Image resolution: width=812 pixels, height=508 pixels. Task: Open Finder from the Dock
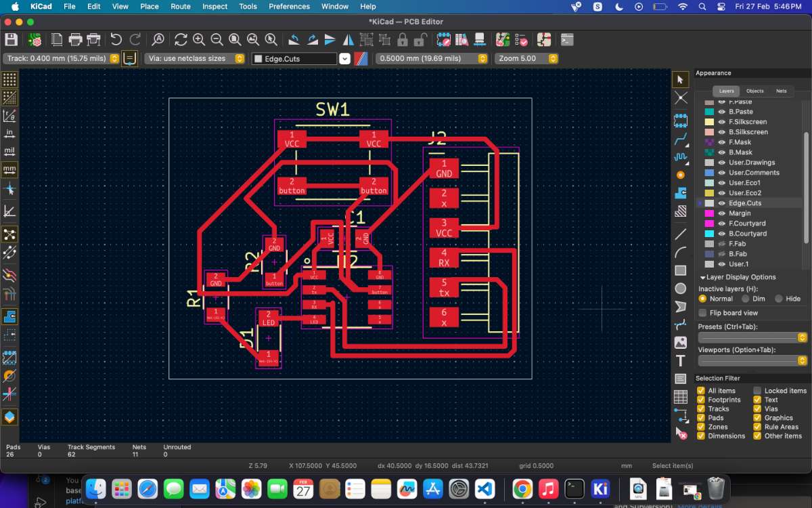(96, 488)
